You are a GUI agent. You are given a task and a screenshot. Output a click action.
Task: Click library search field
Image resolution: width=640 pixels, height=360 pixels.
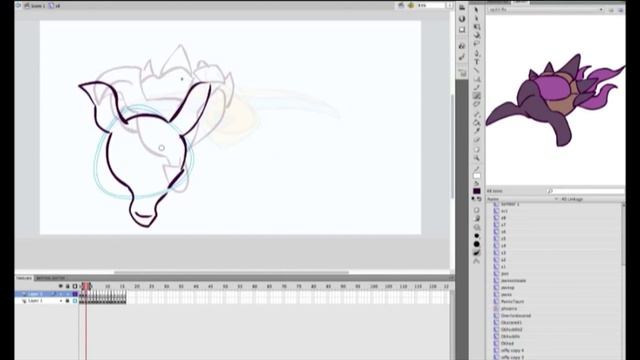coord(585,191)
